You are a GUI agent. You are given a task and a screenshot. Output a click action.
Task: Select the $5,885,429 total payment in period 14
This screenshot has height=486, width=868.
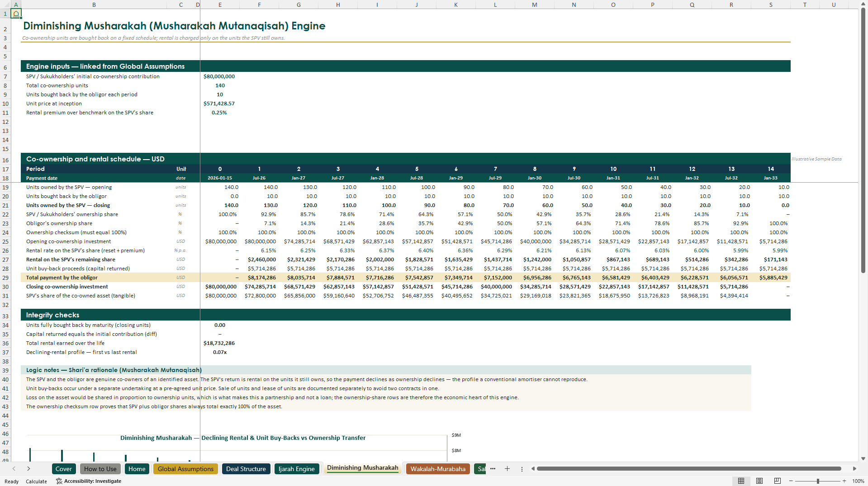pos(771,278)
